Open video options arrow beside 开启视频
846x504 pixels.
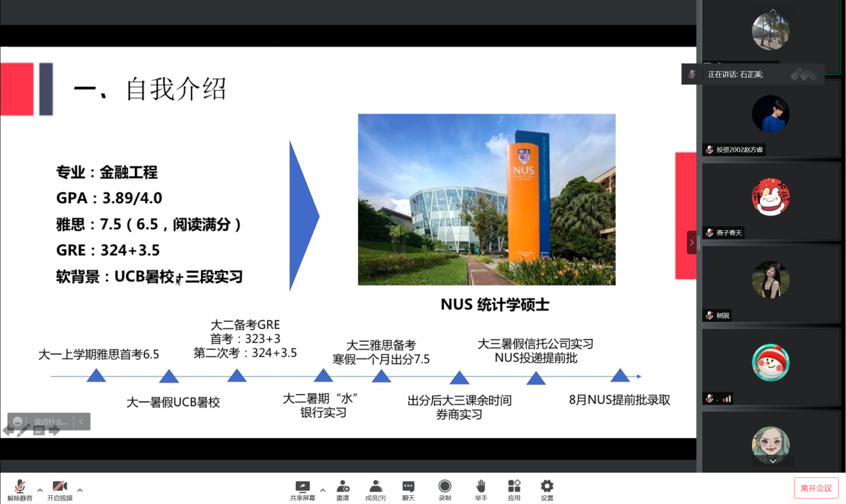pos(80,490)
